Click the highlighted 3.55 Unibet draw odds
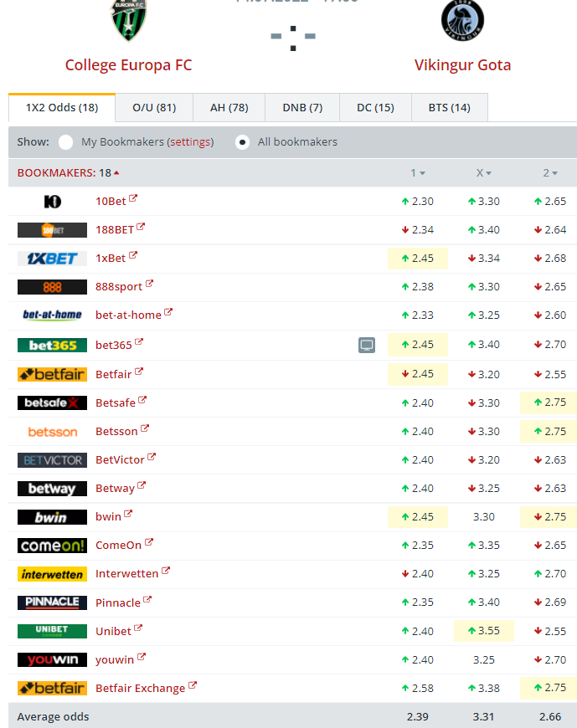577x728 pixels. 483,631
